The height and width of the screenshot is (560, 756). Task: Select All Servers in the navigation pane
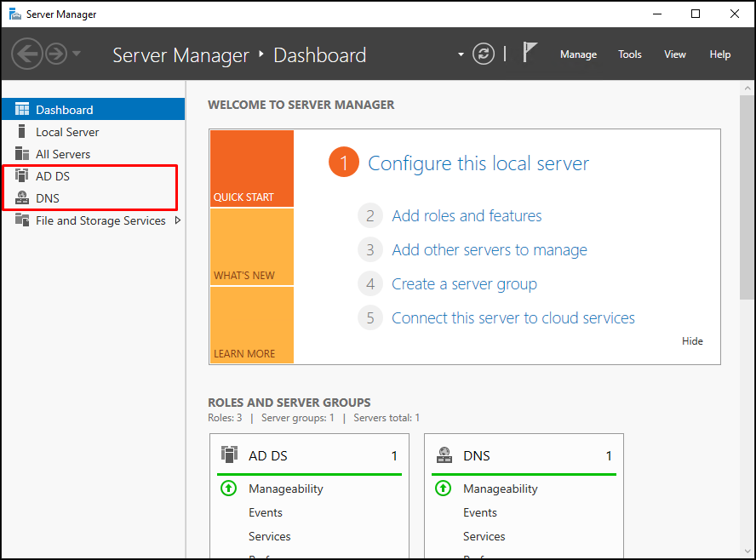[94, 154]
